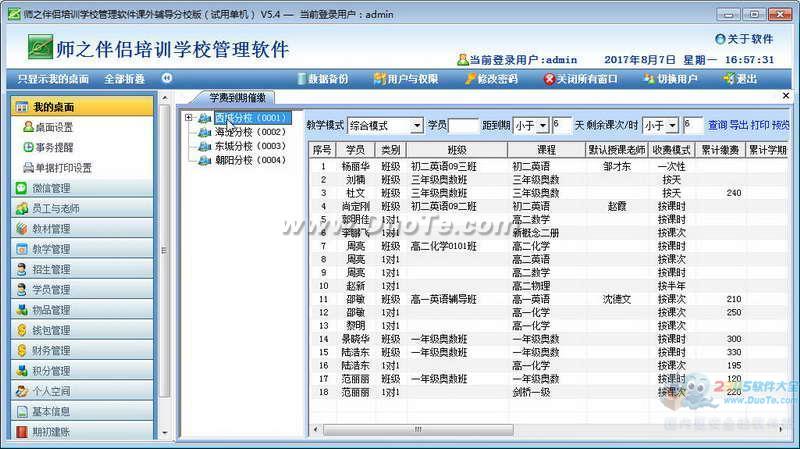Sort by the 学员 column header
The image size is (800, 449).
point(356,150)
